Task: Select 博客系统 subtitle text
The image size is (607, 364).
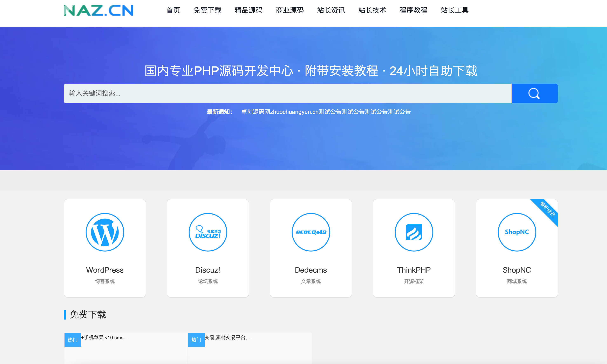Action: pyautogui.click(x=105, y=281)
